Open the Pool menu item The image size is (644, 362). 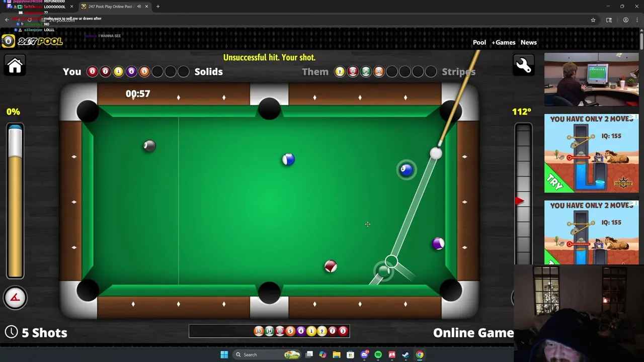(479, 42)
